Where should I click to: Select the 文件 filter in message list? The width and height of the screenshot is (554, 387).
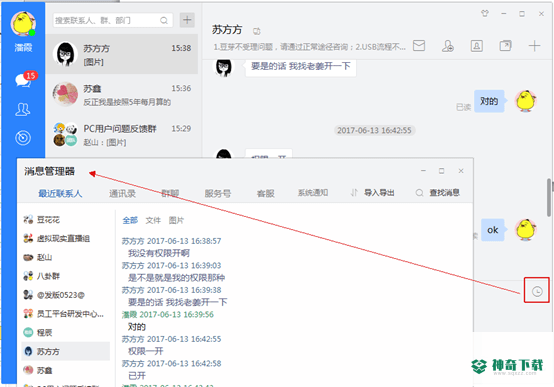(153, 221)
